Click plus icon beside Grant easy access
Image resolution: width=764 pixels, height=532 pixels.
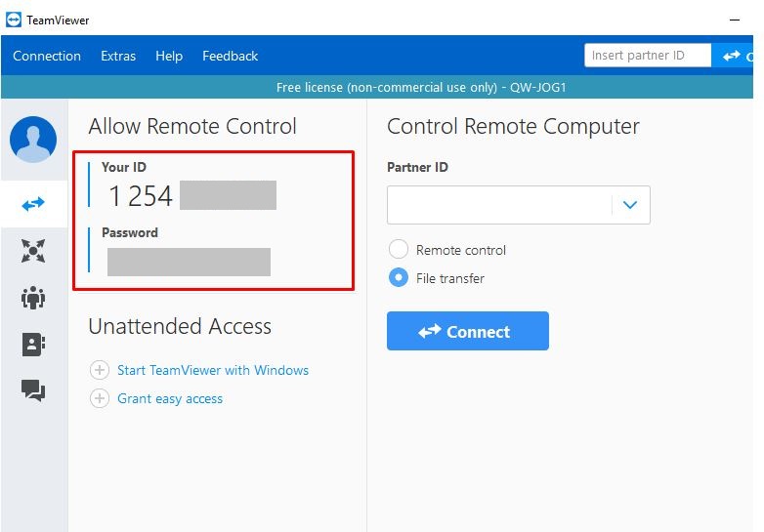pyautogui.click(x=99, y=399)
